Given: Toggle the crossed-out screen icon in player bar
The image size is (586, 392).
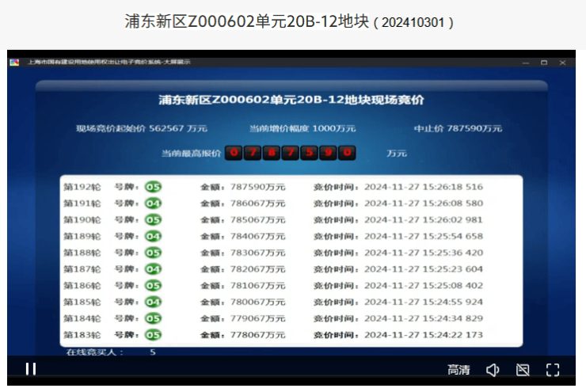Looking at the screenshot, I should point(522,370).
